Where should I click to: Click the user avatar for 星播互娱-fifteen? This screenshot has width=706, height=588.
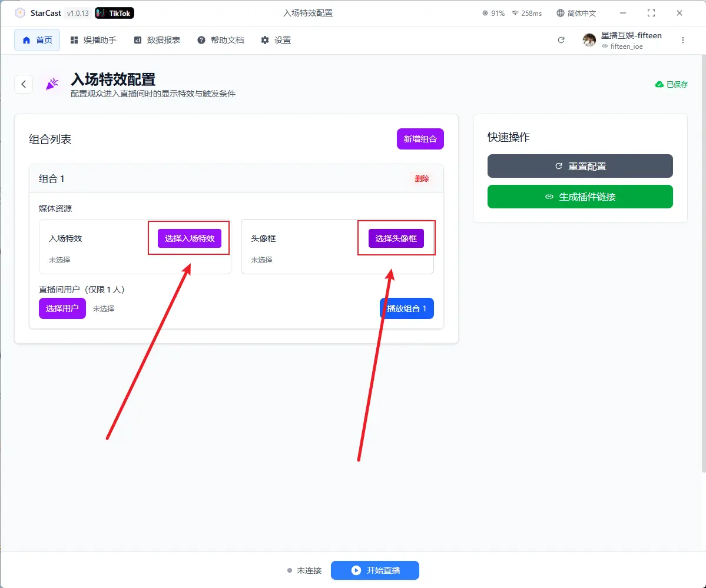click(x=589, y=40)
